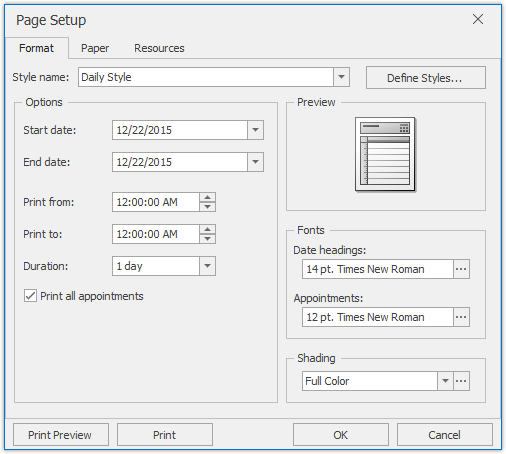This screenshot has height=454, width=506.
Task: Open font picker for Date headings
Action: [461, 269]
